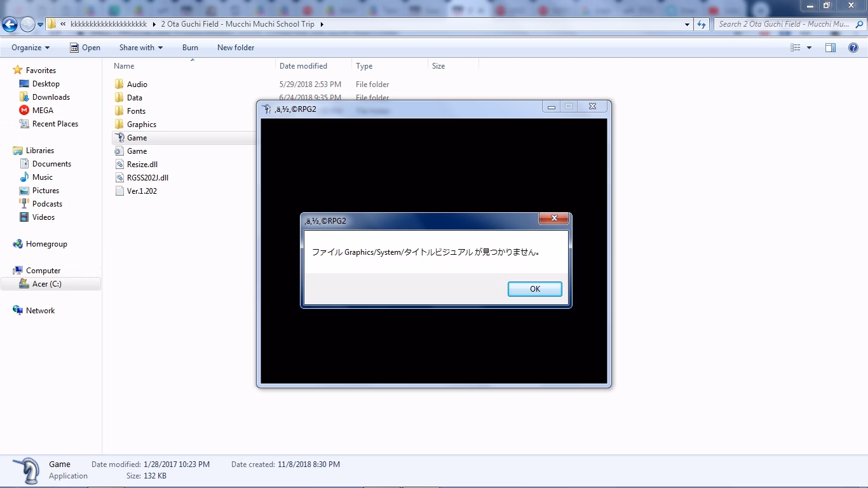This screenshot has width=868, height=488.
Task: Click the Forward navigation arrow
Action: click(x=27, y=24)
